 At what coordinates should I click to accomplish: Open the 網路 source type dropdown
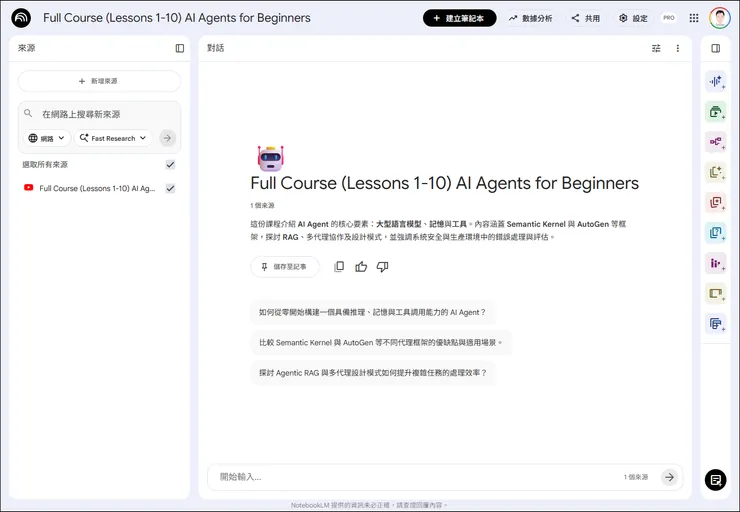pos(47,138)
